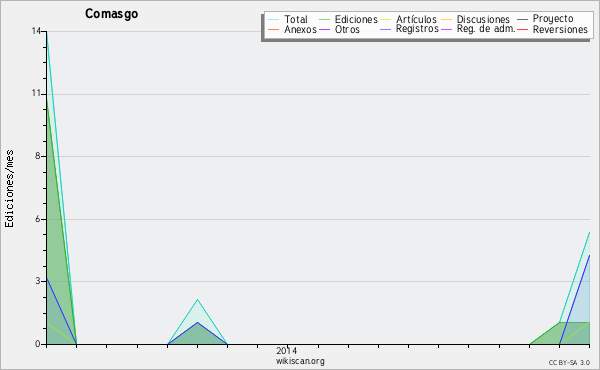Click the Anexos legend label
Viewport: 600px width, 370px height.
(x=300, y=29)
